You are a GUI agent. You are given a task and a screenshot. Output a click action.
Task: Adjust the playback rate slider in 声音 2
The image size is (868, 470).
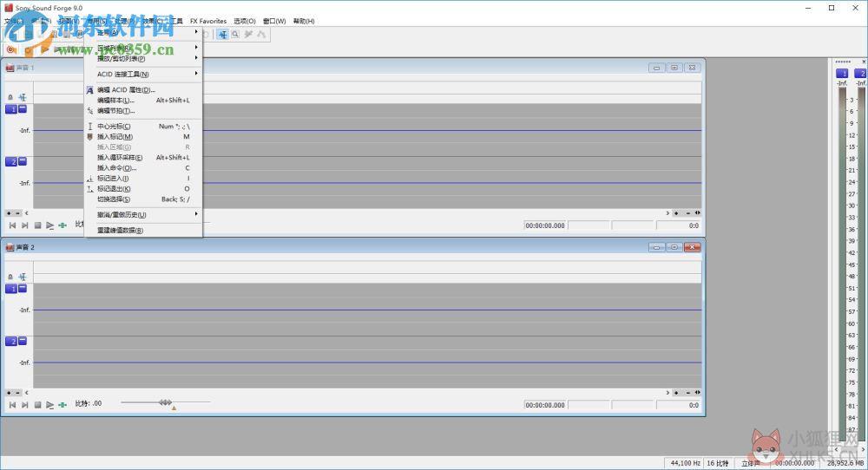click(x=166, y=402)
